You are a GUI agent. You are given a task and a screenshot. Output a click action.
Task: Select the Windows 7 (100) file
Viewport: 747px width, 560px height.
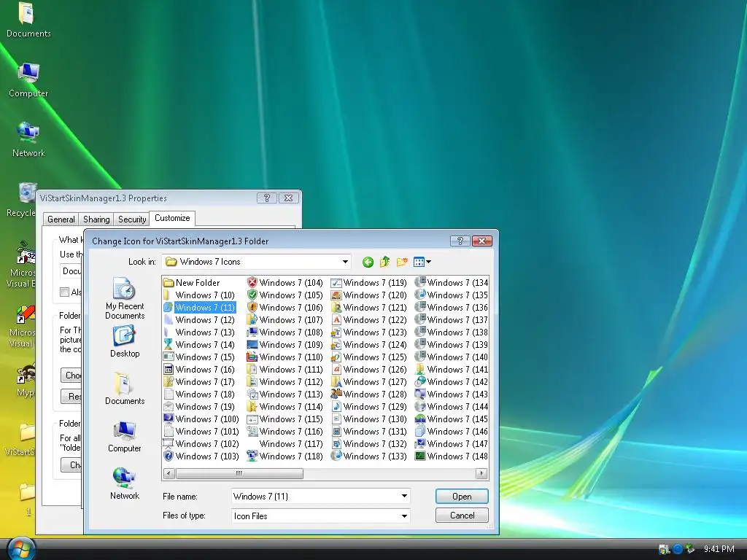click(201, 419)
